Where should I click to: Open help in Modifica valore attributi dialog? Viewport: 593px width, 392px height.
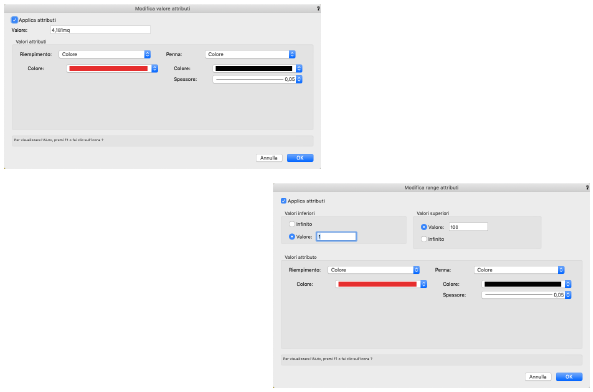(x=318, y=8)
